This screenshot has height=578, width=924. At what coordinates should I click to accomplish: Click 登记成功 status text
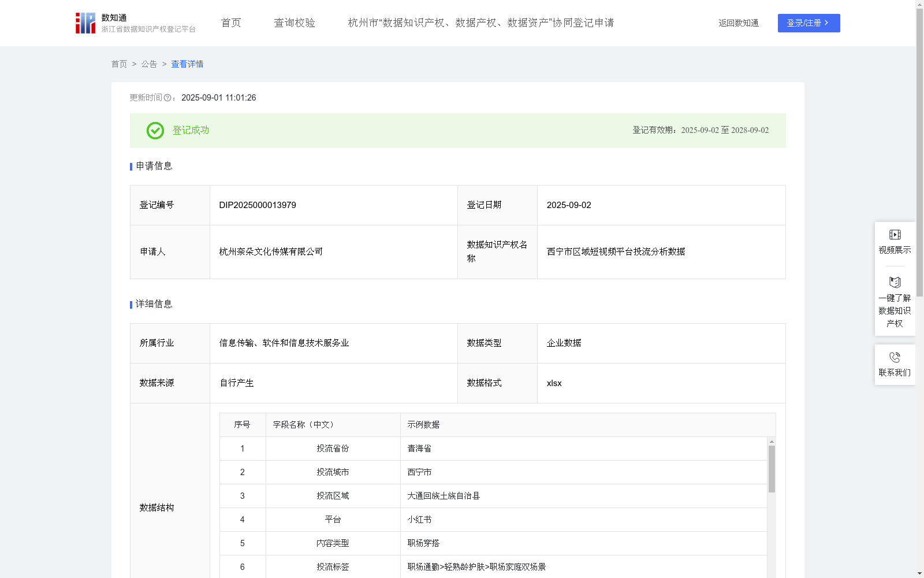[191, 131]
